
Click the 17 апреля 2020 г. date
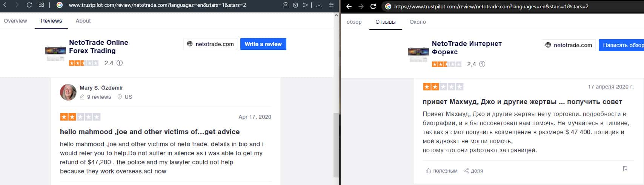[611, 87]
